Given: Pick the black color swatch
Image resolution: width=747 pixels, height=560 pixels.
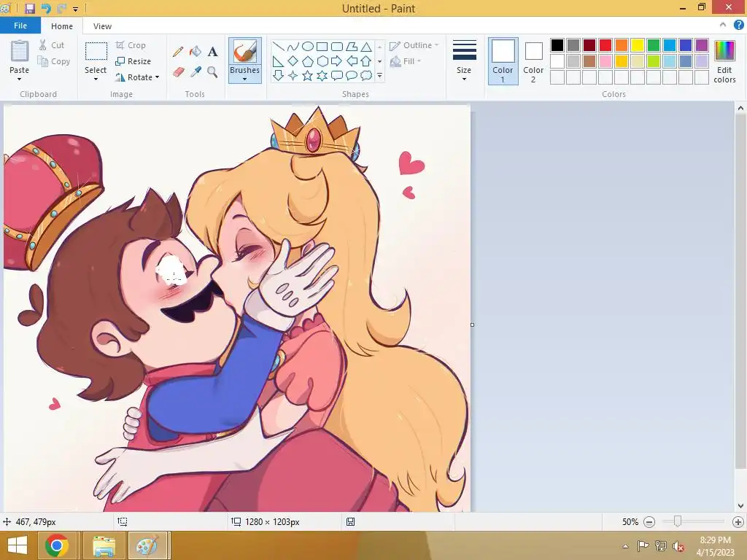Looking at the screenshot, I should pyautogui.click(x=557, y=45).
